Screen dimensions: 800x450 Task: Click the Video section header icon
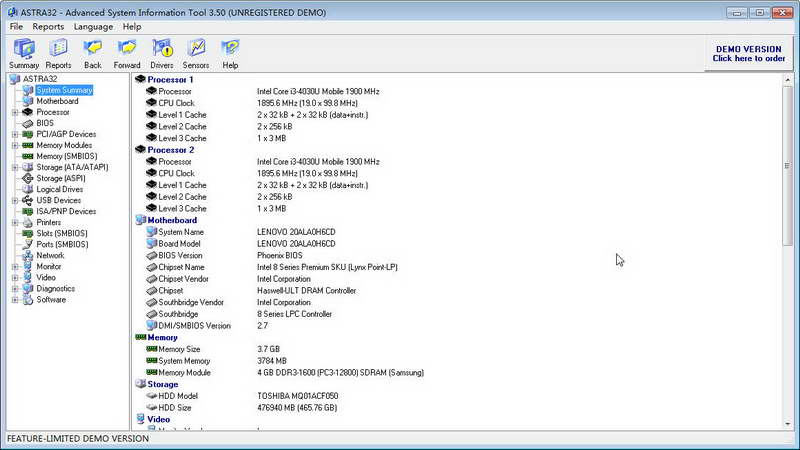pos(140,419)
